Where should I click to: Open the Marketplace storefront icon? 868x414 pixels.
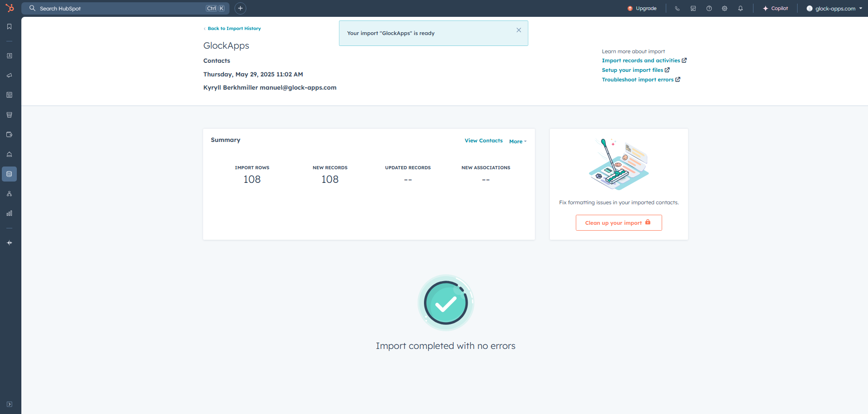click(693, 8)
